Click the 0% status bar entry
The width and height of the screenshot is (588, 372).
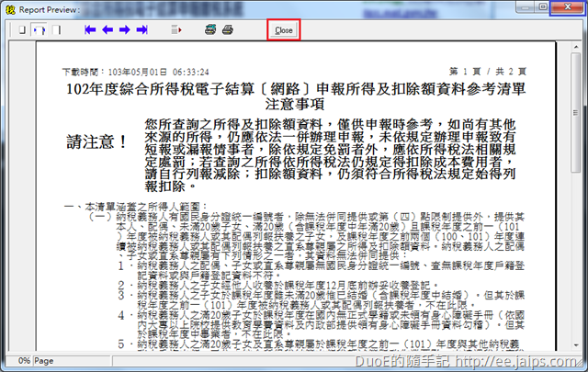(x=24, y=361)
